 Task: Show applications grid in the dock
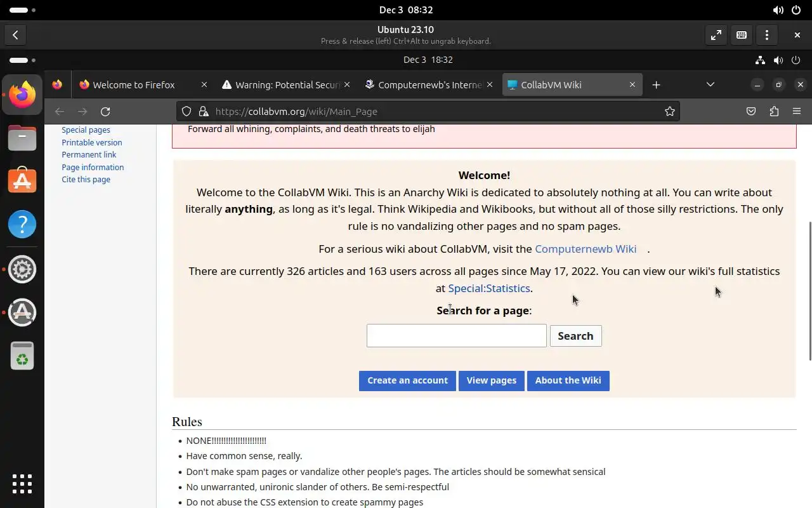(x=22, y=484)
